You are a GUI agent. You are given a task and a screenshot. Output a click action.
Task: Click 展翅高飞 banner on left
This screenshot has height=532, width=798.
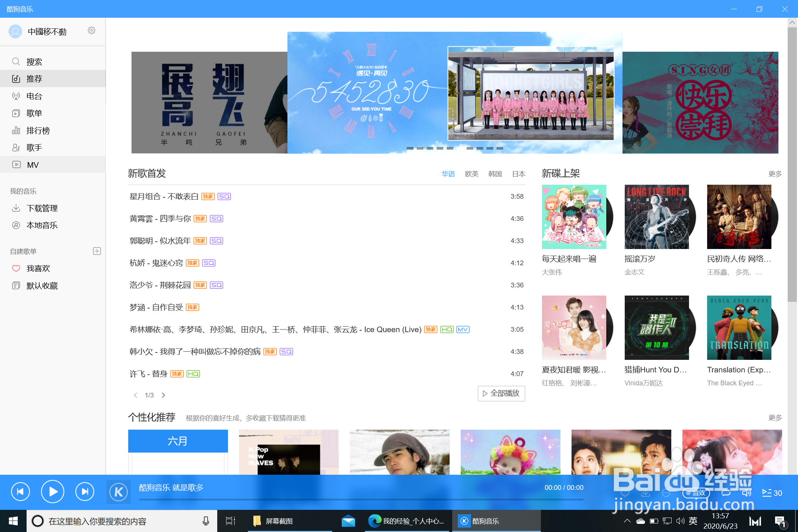tap(209, 103)
